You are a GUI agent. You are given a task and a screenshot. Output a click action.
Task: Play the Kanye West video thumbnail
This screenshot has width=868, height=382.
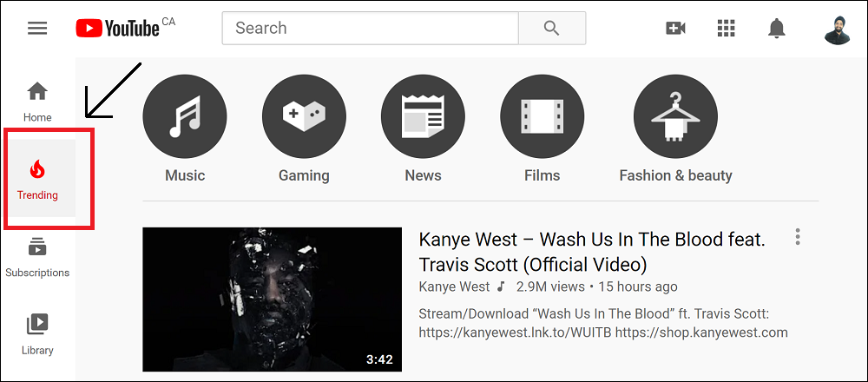(273, 300)
